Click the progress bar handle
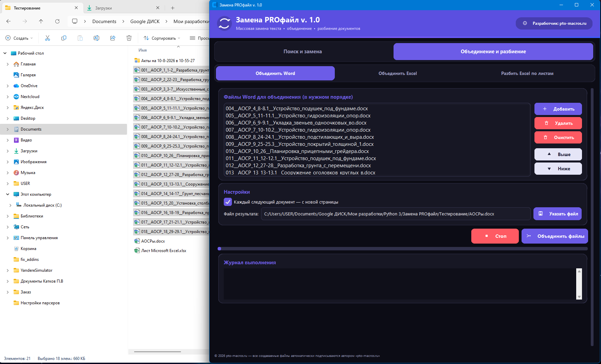Image resolution: width=601 pixels, height=364 pixels. [219, 249]
